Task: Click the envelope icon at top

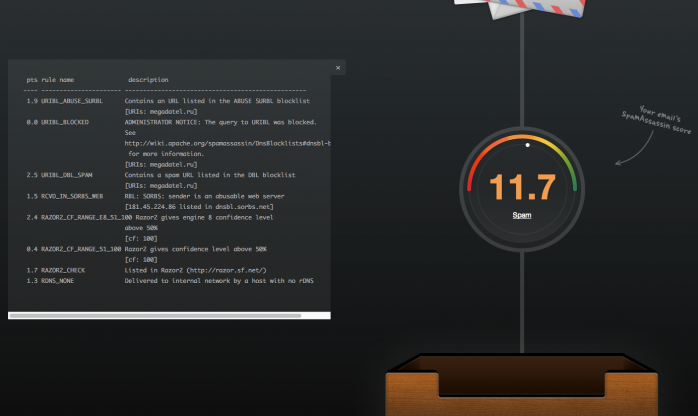Action: [x=521, y=9]
